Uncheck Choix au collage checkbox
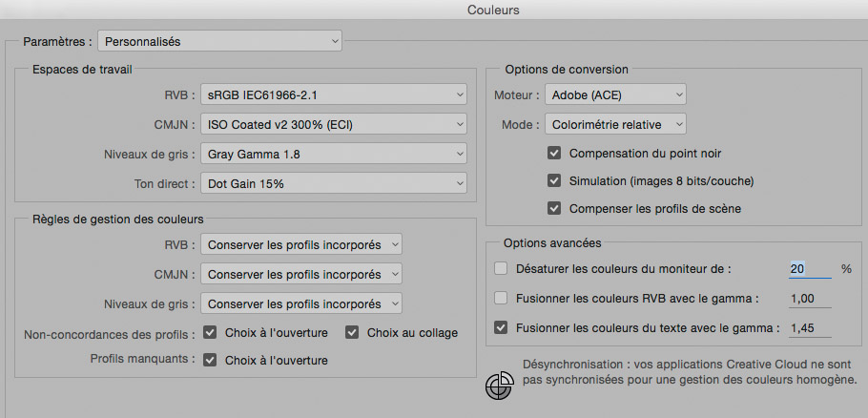Image resolution: width=868 pixels, height=418 pixels. click(352, 332)
